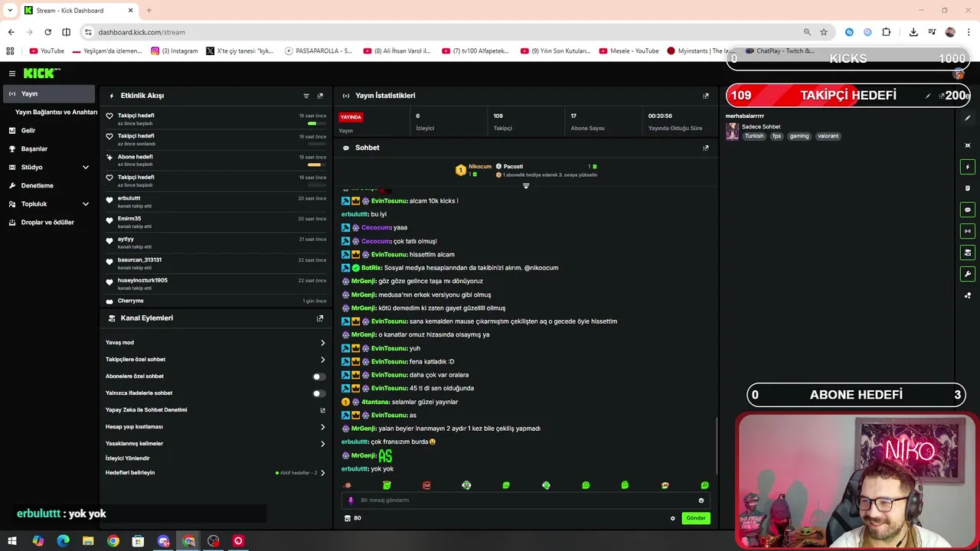Screen dimensions: 980x551
Task: Insert the monkey emote in quick row
Action: 347,485
